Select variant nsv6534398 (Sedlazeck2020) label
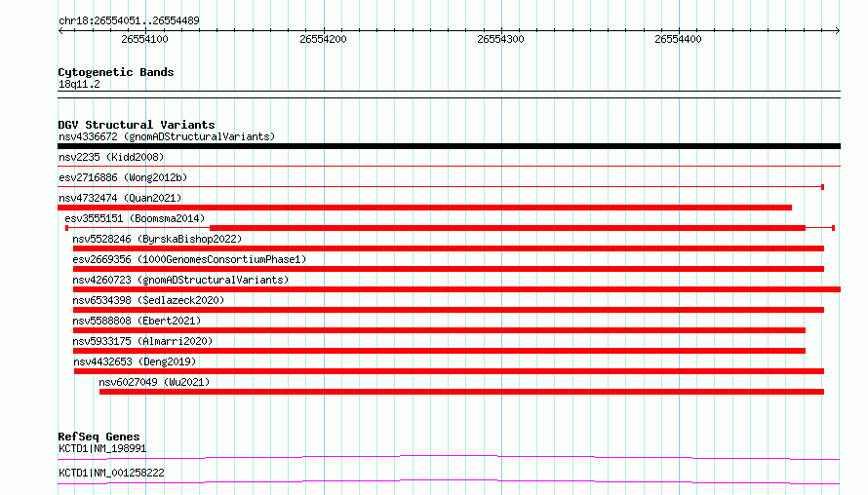Screen dimensions: 868x495 coord(148,300)
